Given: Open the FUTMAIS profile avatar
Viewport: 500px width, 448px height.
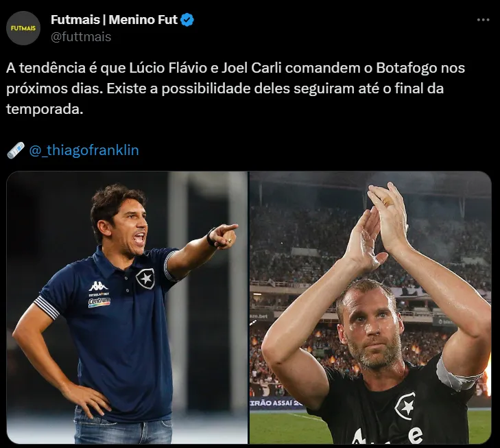Looking at the screenshot, I should [23, 28].
